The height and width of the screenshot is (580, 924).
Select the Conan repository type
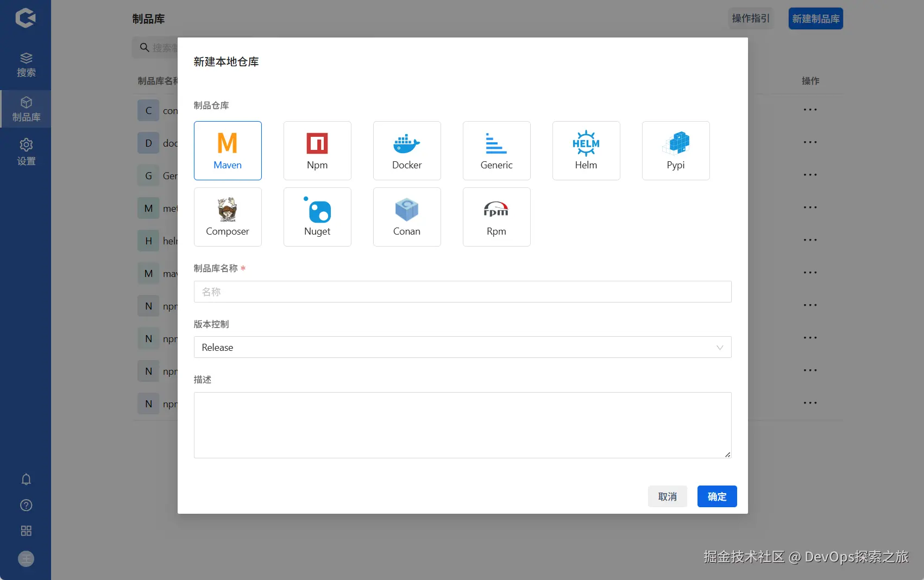(x=407, y=217)
